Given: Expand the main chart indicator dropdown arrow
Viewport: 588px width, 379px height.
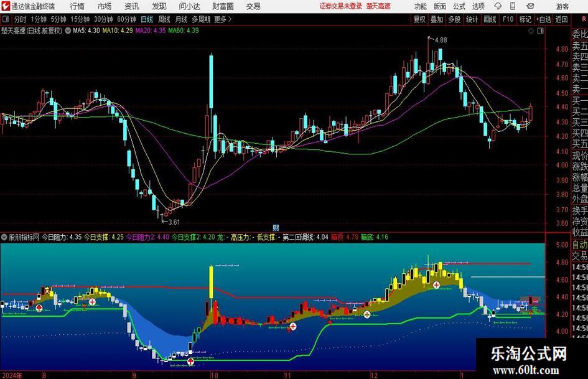Looking at the screenshot, I should point(68,30).
